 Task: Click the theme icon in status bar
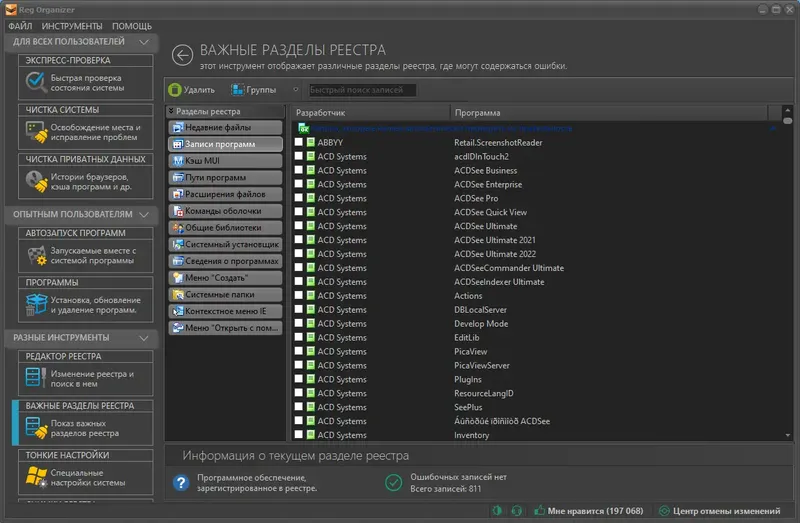pos(497,510)
